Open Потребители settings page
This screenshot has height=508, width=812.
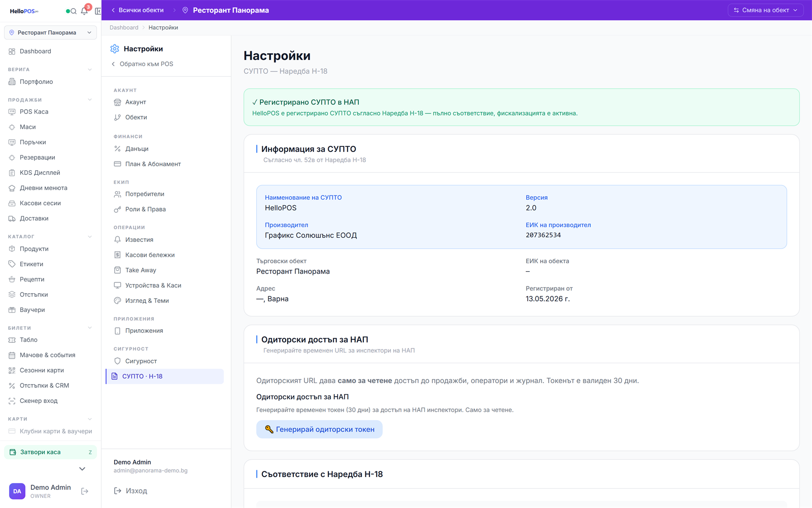coord(164,194)
